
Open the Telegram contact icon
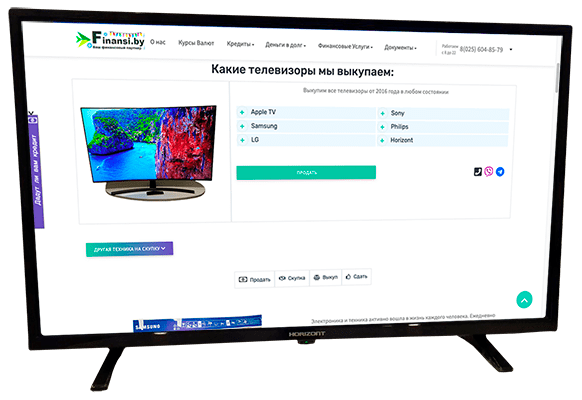tap(500, 172)
